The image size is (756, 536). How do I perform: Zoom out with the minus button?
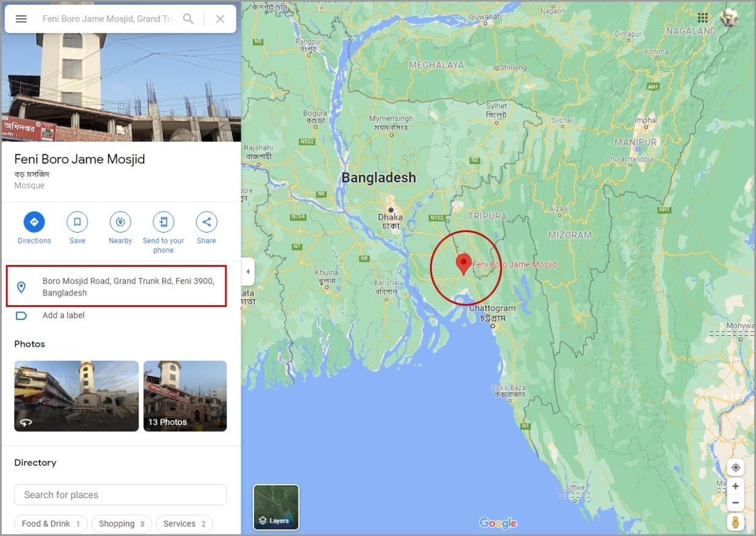(736, 503)
